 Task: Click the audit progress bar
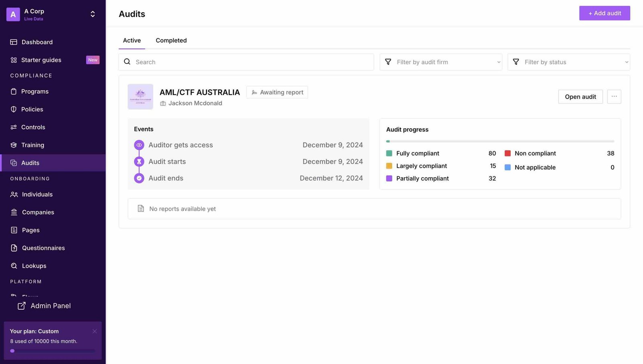pyautogui.click(x=500, y=141)
